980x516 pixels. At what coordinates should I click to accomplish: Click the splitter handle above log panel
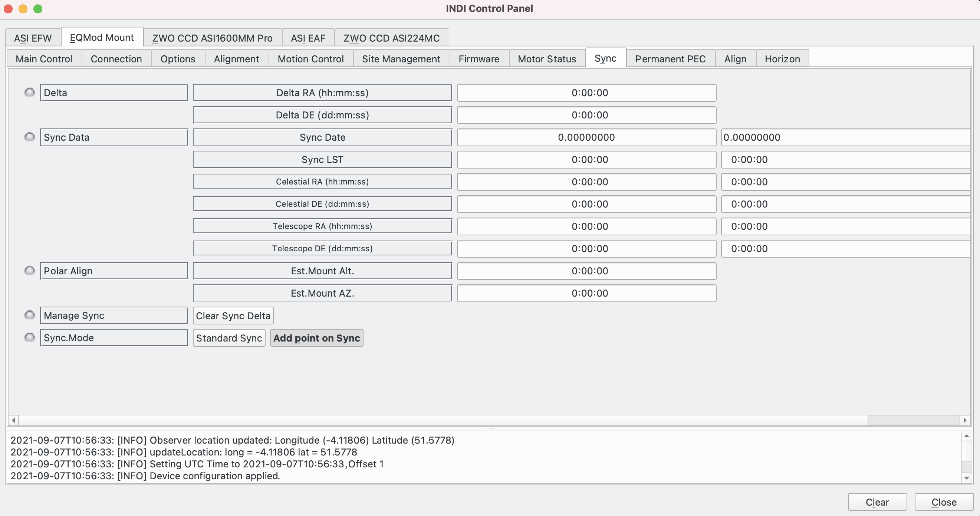[x=490, y=428]
